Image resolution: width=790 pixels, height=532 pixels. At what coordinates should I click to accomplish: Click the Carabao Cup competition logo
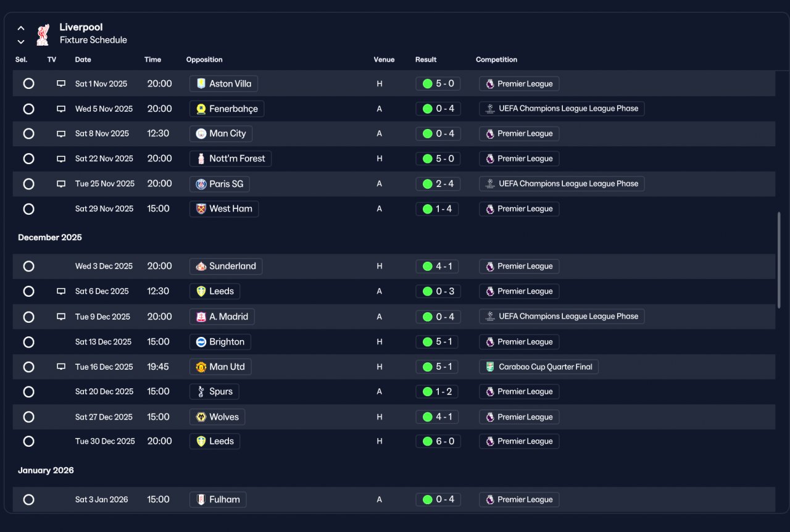pos(489,367)
